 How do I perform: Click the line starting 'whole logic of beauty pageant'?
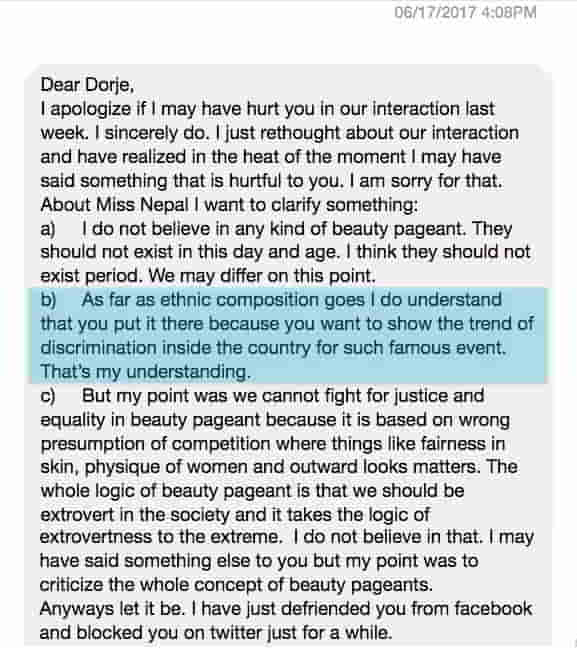click(x=252, y=491)
